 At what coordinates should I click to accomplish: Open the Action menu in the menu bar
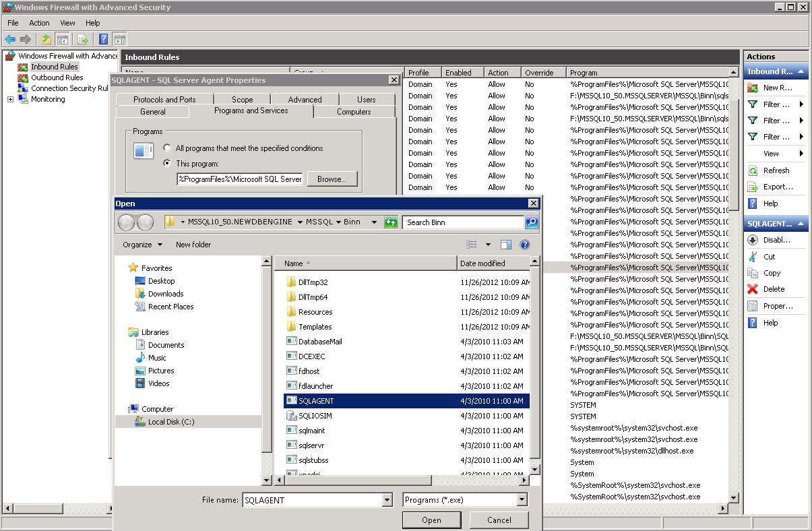coord(39,23)
